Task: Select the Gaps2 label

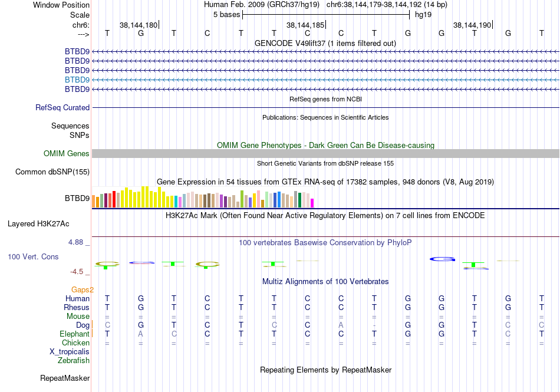Action: click(83, 289)
